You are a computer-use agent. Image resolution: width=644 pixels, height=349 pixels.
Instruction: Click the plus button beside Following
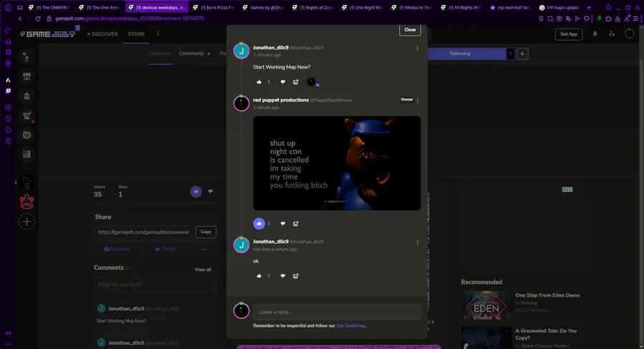[522, 54]
